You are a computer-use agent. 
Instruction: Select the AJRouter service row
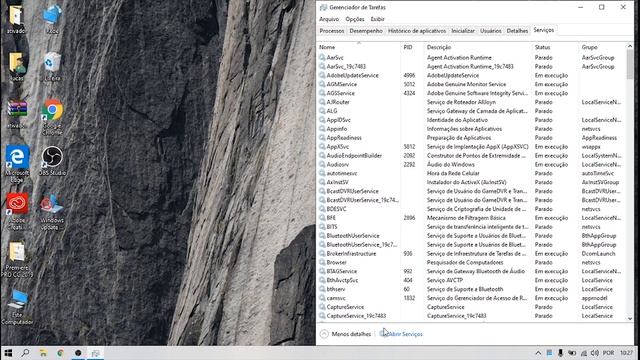(471, 102)
